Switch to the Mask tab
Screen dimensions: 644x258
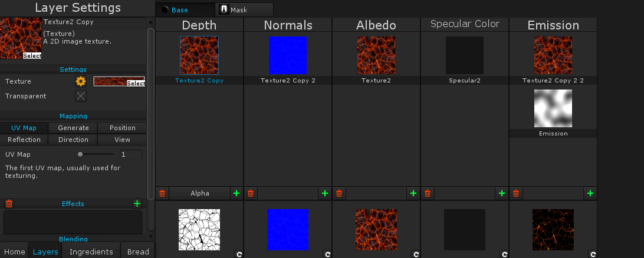coord(244,10)
